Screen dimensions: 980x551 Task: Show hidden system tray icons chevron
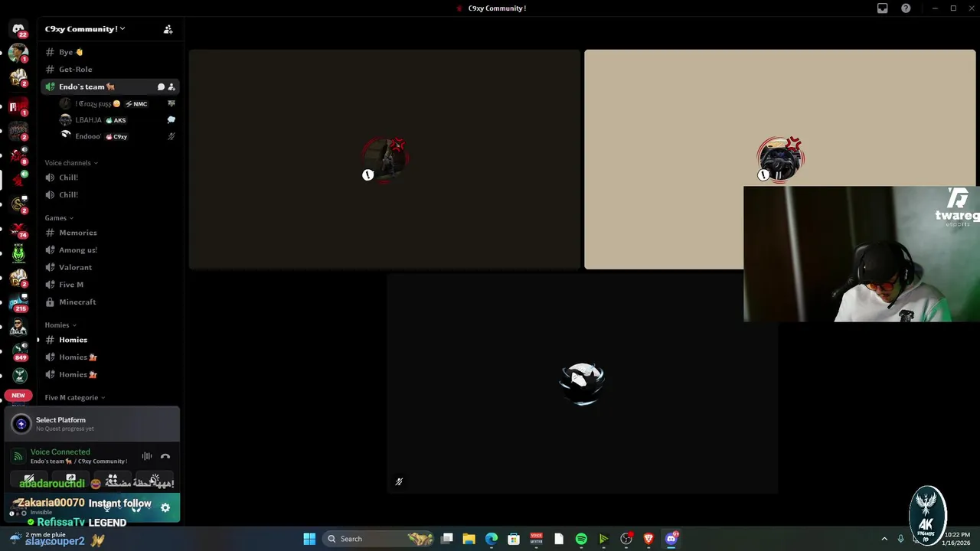click(x=884, y=539)
